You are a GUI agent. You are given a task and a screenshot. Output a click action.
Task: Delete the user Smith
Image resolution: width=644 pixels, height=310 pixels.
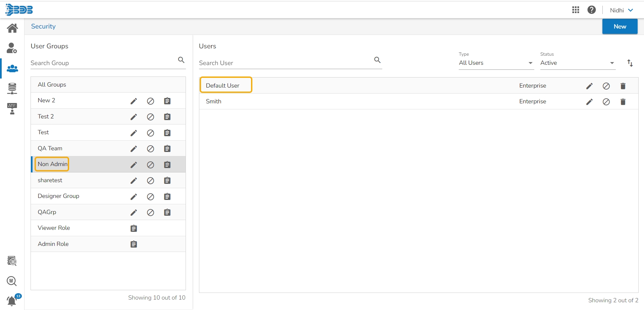623,102
